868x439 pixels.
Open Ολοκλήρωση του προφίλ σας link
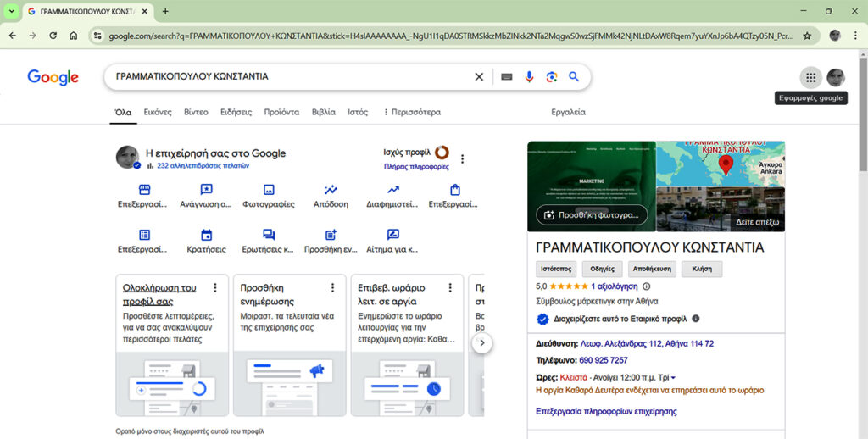click(159, 295)
